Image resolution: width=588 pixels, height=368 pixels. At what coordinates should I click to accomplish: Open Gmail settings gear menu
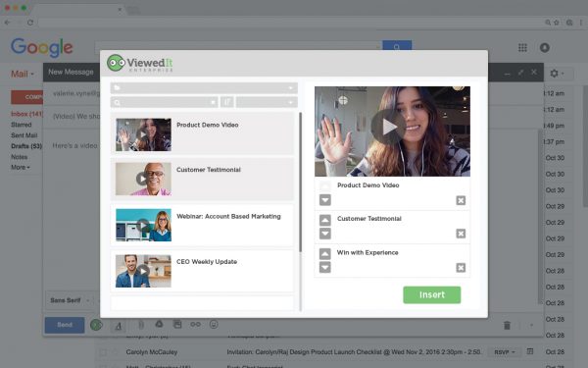(557, 74)
